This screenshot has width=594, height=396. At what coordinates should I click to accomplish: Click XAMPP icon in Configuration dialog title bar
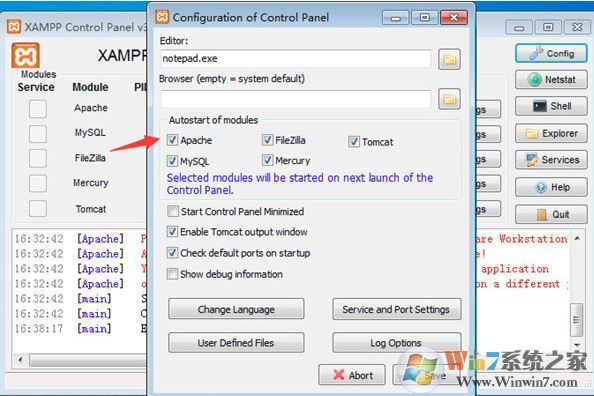(x=162, y=17)
